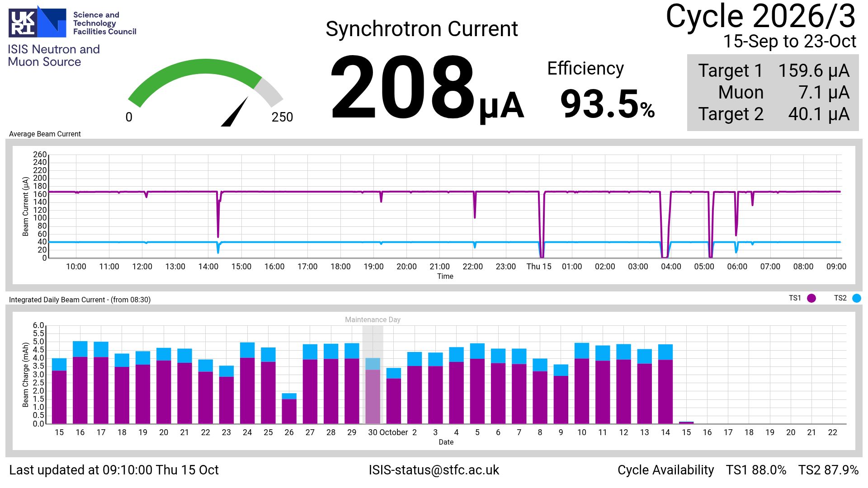The image size is (868, 488).
Task: Click the gauge maximum label 250
Action: [282, 117]
